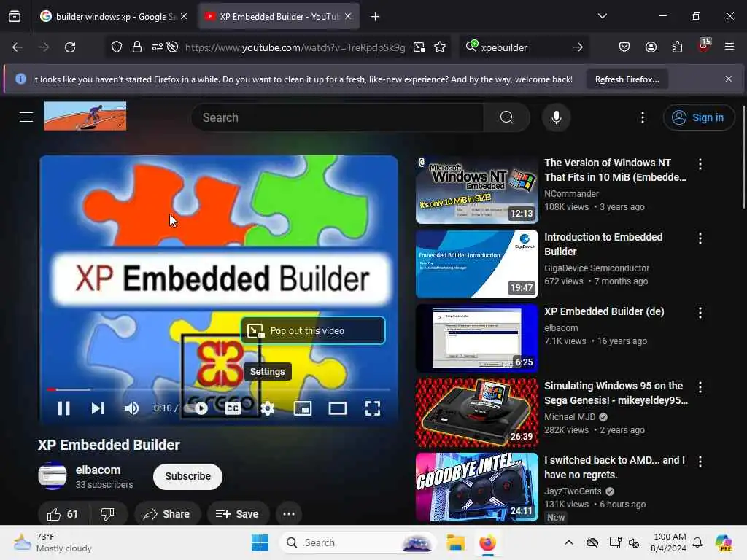747x560 pixels.
Task: Open the player Settings gear
Action: [x=267, y=408]
